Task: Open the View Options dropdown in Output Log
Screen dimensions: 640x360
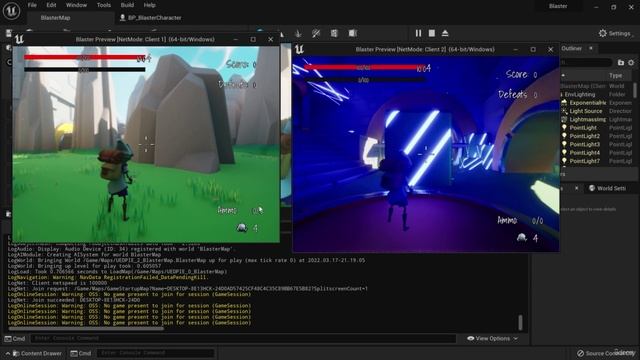Action: [492, 338]
